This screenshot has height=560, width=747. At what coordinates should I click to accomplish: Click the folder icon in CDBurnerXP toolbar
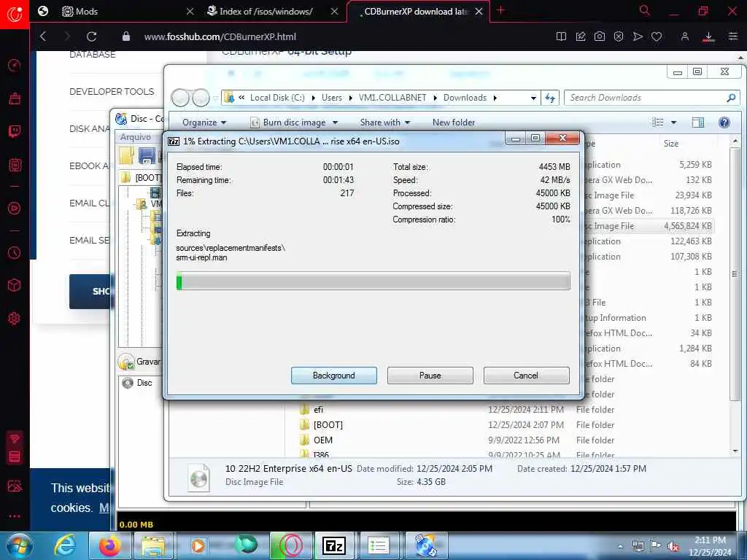click(x=127, y=156)
